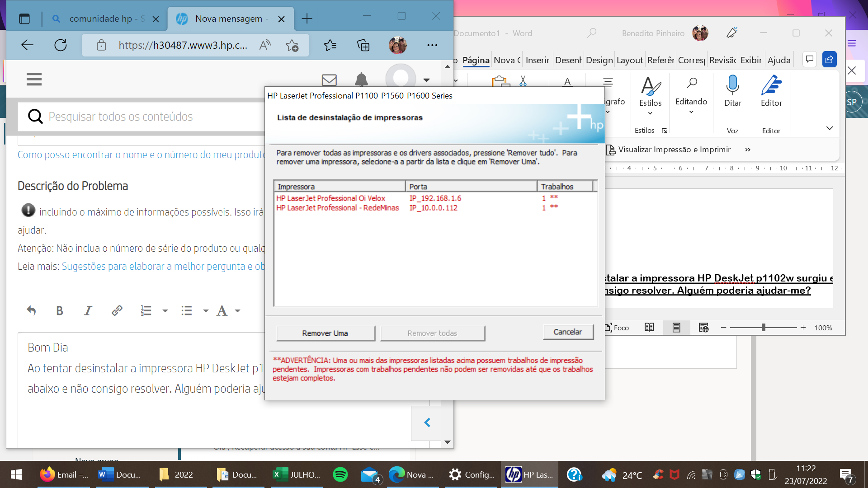Go back in Edge browser
This screenshot has width=868, height=488.
pyautogui.click(x=28, y=45)
